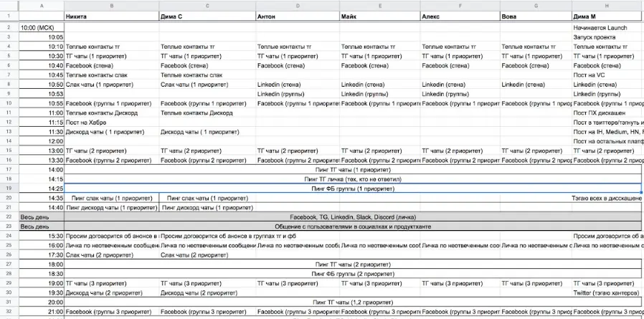The width and height of the screenshot is (644, 319).
Task: Select Теплые контакты слак in Никита column
Action: point(112,75)
